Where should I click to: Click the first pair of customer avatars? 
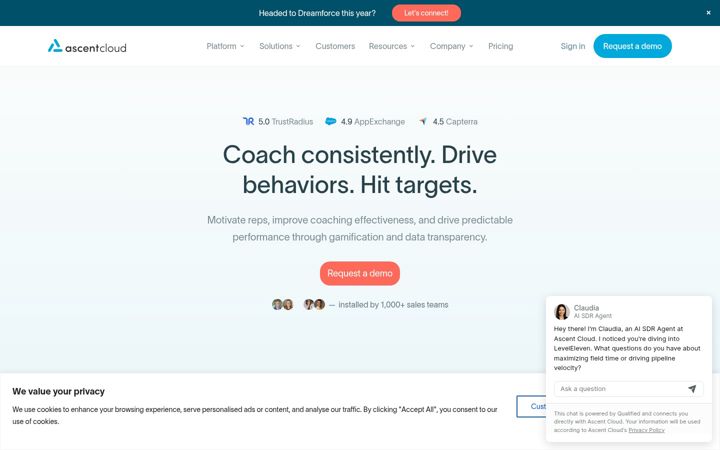(x=282, y=304)
